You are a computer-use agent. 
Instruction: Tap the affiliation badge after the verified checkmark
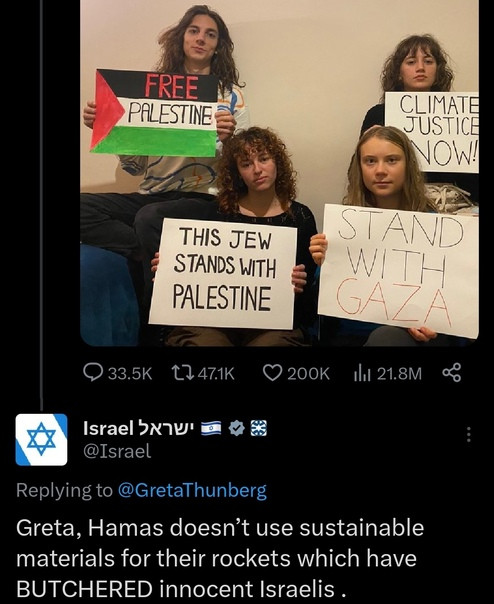[259, 428]
